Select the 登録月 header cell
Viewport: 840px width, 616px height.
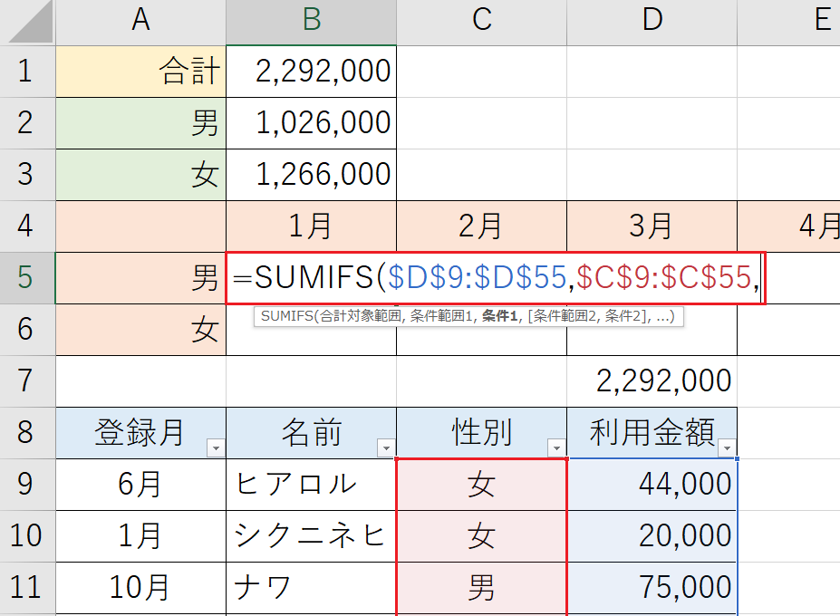(x=140, y=432)
